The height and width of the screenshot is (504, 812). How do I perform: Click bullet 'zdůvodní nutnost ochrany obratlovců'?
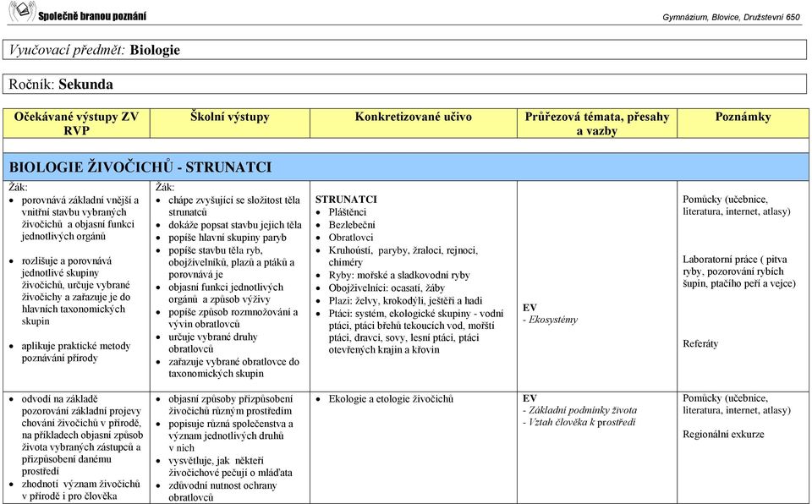coord(222,491)
